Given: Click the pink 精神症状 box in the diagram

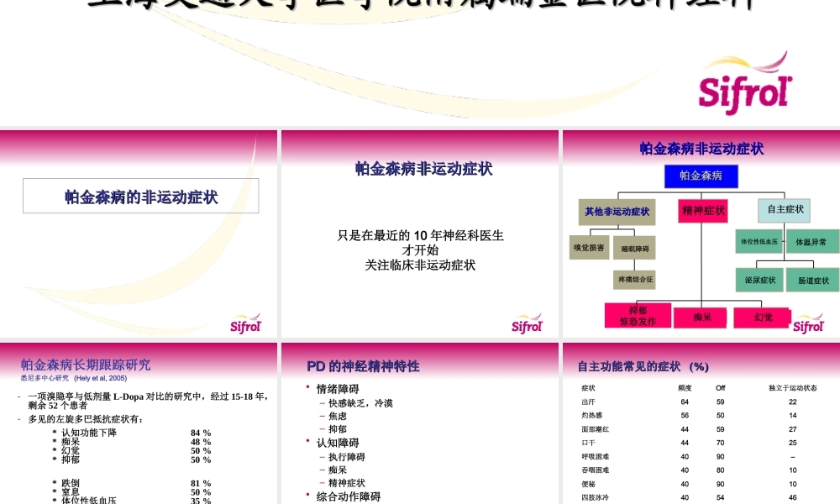Looking at the screenshot, I should point(702,210).
